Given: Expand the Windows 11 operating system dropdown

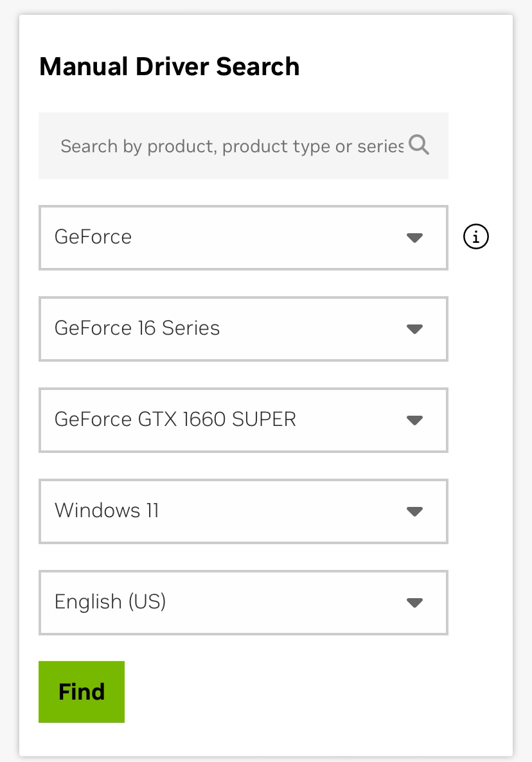Looking at the screenshot, I should pos(243,511).
